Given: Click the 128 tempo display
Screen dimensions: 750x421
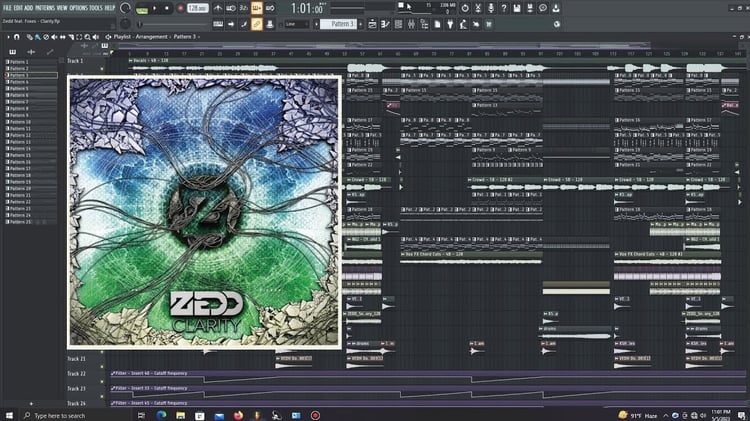Looking at the screenshot, I should coord(197,8).
